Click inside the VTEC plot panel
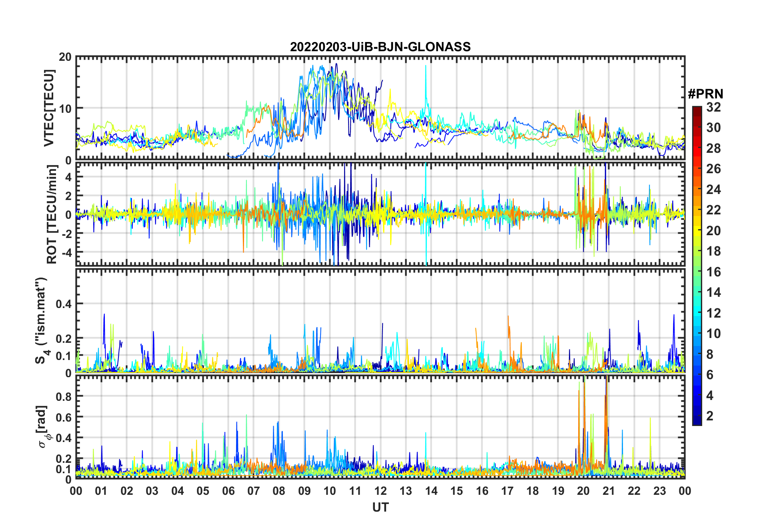Image resolution: width=761 pixels, height=532 pixels. coord(380,108)
